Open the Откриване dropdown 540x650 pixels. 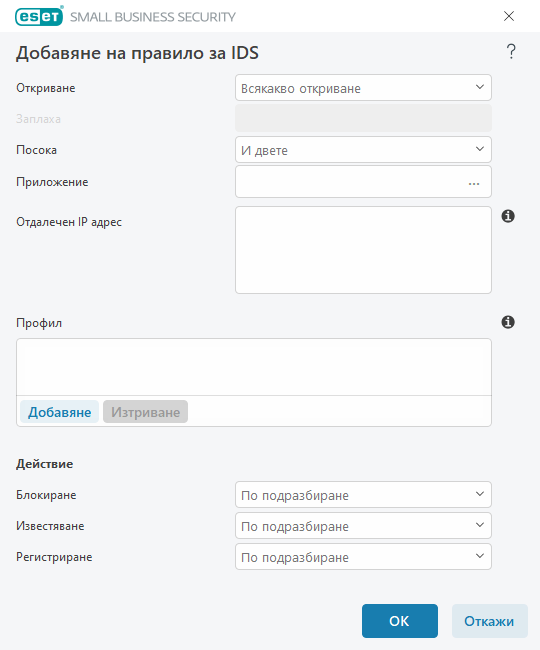pos(363,87)
